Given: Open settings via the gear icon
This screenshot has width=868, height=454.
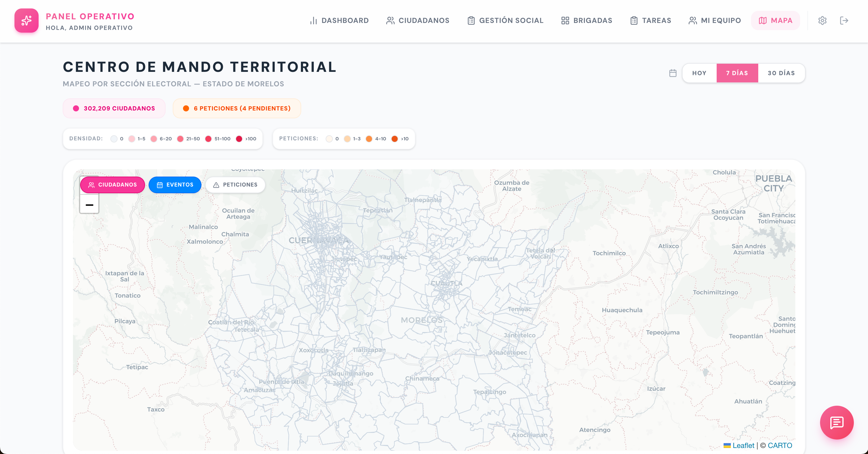Looking at the screenshot, I should click(823, 21).
